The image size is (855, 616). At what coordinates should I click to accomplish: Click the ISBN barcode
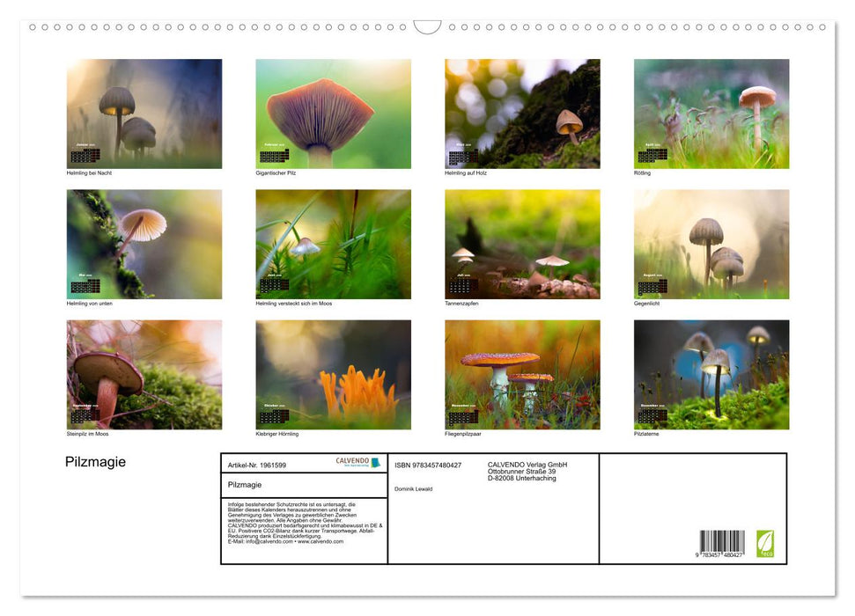pyautogui.click(x=722, y=543)
